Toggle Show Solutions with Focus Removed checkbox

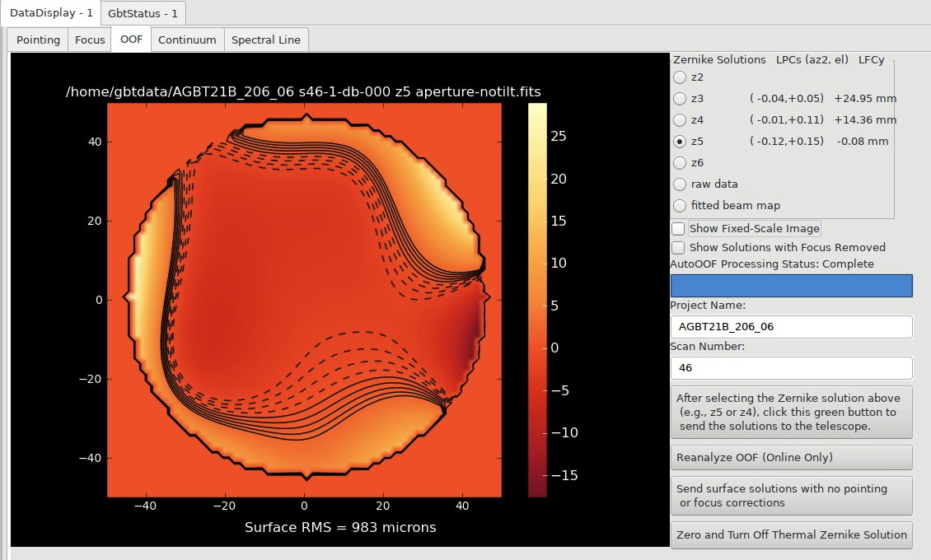678,247
